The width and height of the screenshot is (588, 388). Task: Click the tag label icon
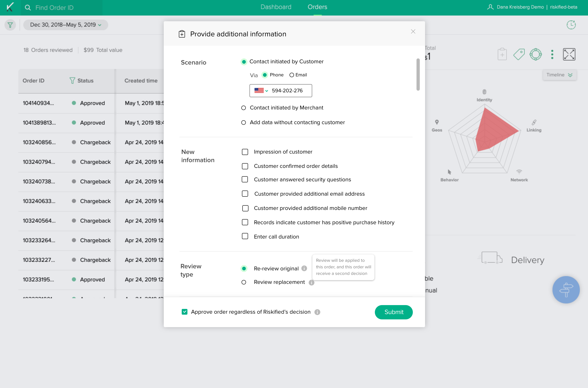click(x=519, y=54)
